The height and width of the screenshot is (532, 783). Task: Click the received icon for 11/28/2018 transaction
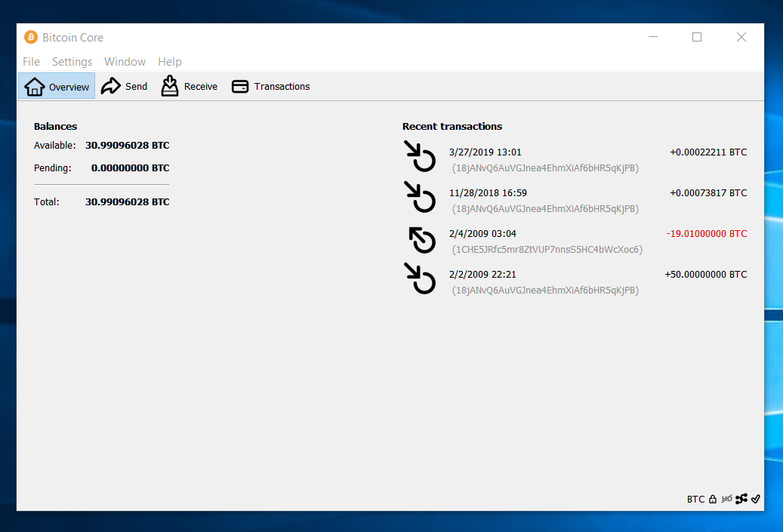pyautogui.click(x=420, y=197)
